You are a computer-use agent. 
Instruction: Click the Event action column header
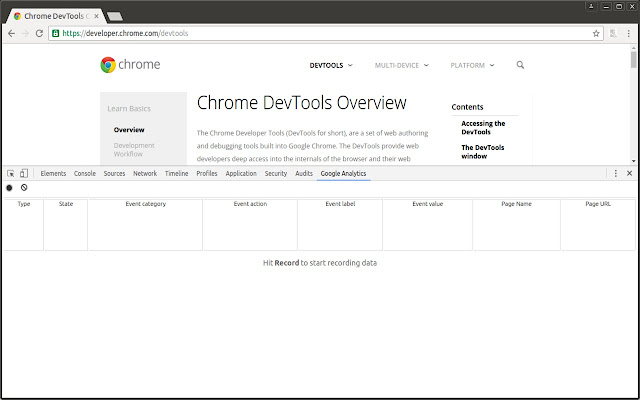click(250, 204)
